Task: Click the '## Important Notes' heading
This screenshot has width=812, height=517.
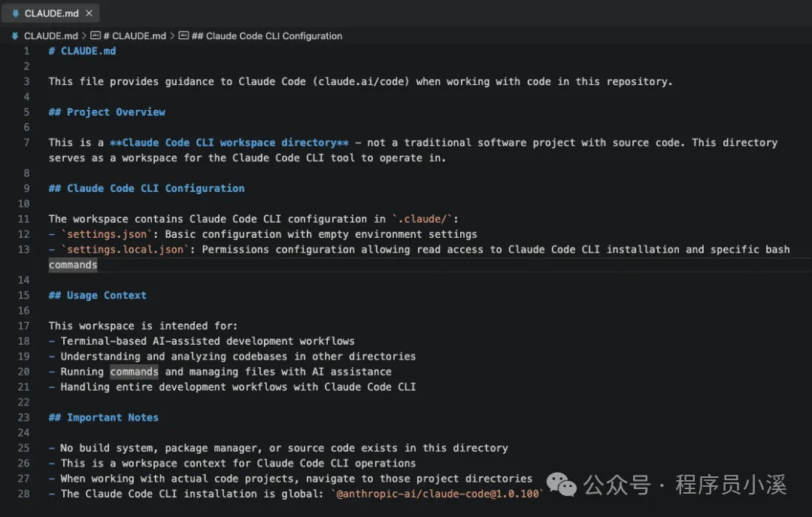Action: (x=104, y=418)
